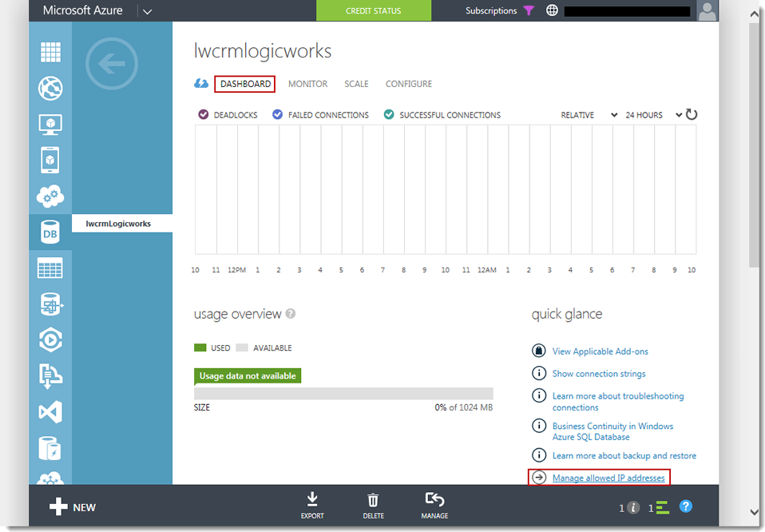Click the bag icon beside View Applicable Add-ons
The image size is (765, 532).
(539, 351)
